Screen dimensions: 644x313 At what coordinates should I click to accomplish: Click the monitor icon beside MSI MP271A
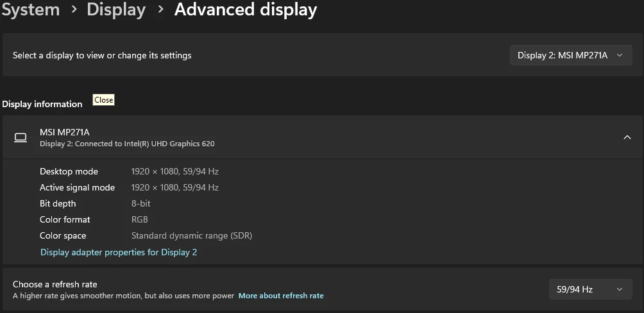click(x=21, y=138)
